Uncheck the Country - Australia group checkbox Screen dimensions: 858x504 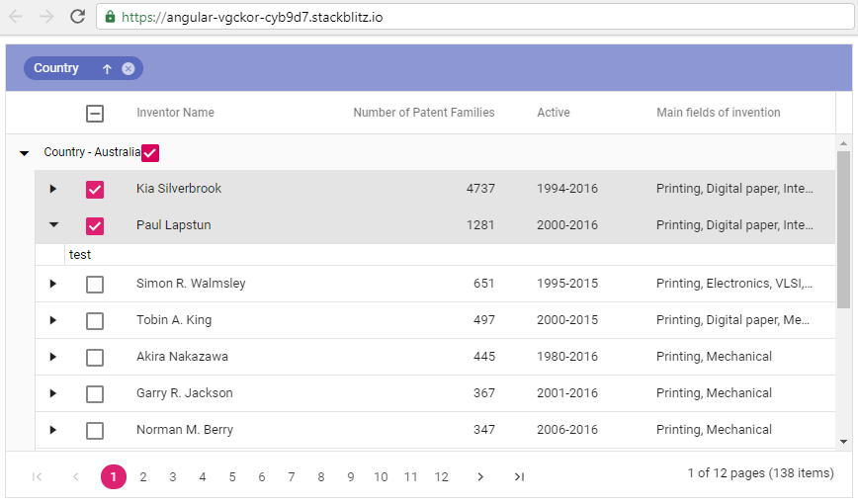click(150, 152)
